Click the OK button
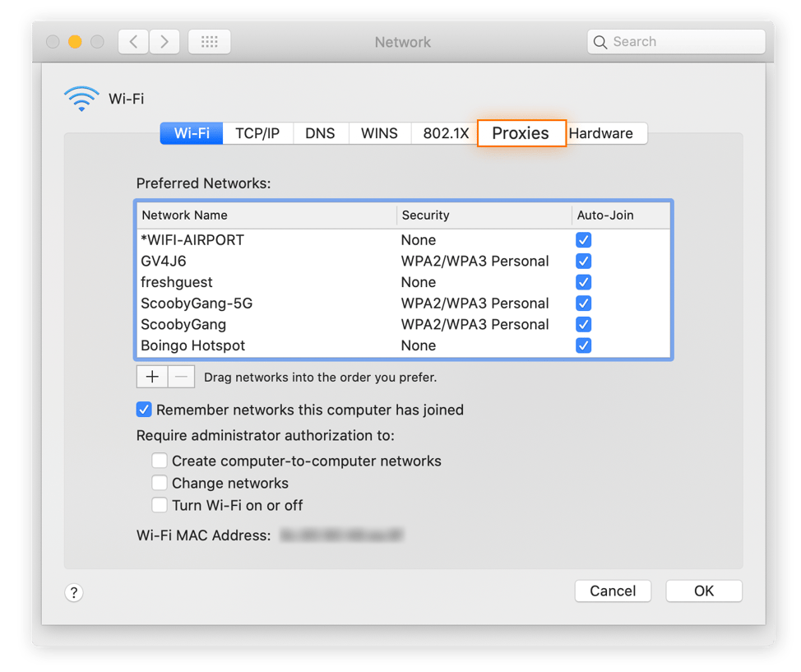 (703, 591)
